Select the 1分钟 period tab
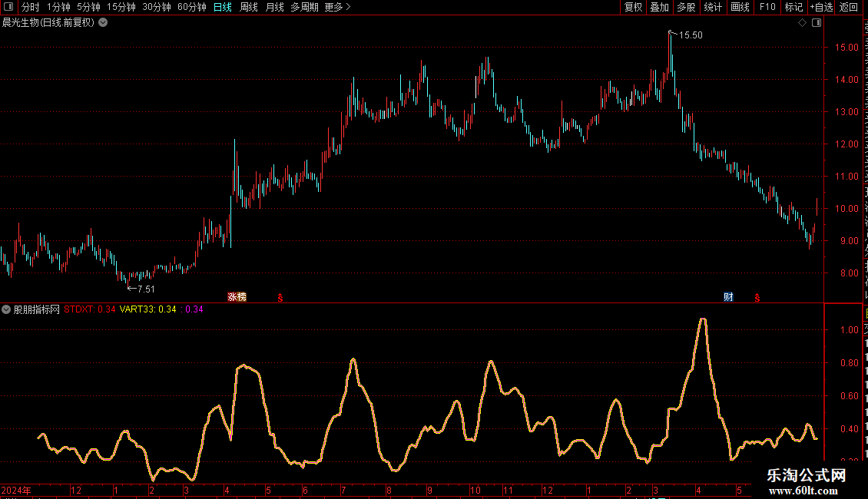This screenshot has width=868, height=499. pos(58,7)
